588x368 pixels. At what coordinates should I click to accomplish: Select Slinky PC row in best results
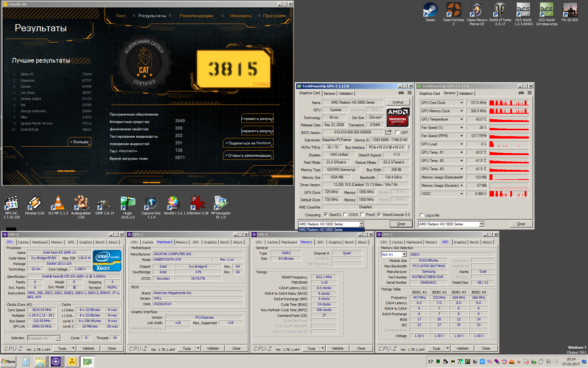52,74
